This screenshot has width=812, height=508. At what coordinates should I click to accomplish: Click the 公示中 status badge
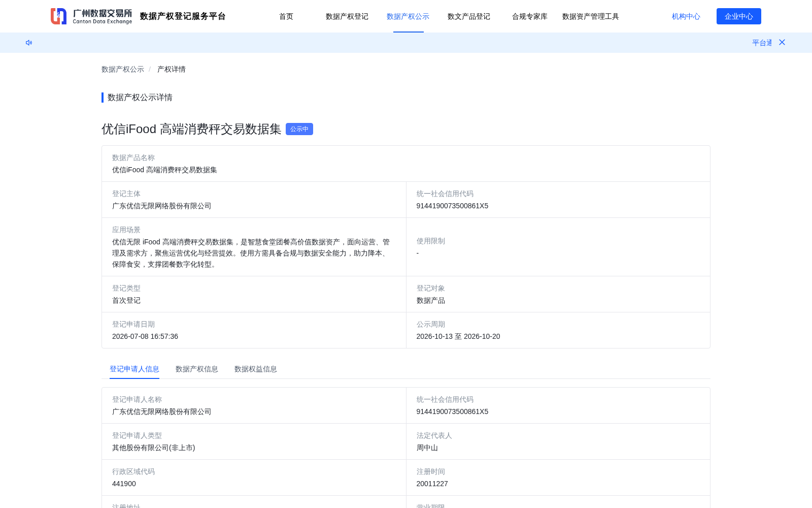point(299,129)
